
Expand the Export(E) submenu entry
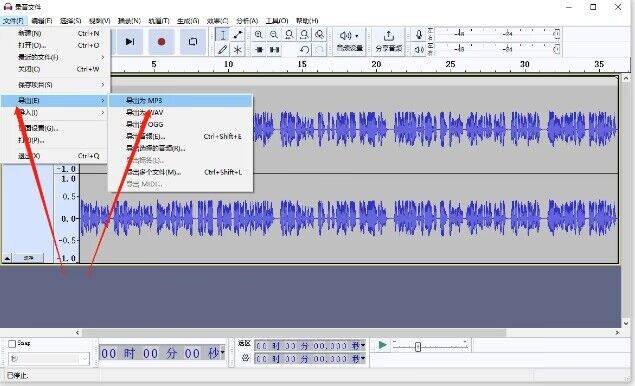(55, 100)
